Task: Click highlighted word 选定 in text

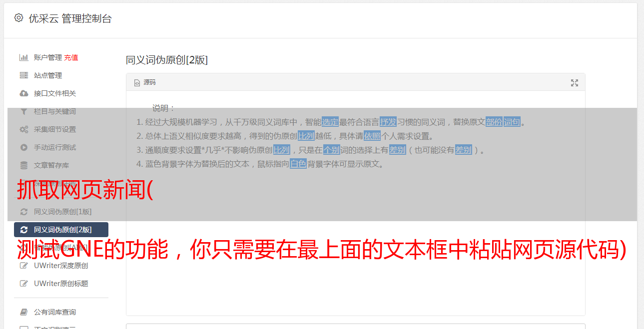Action: tap(330, 122)
